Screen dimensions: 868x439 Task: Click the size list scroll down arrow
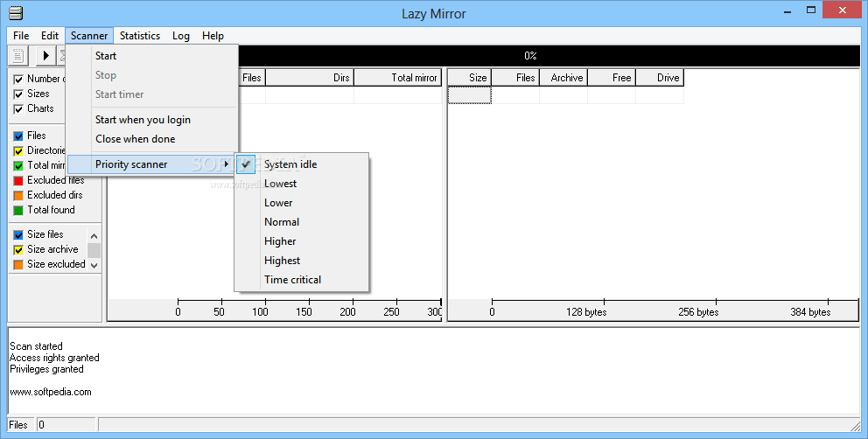[x=94, y=265]
